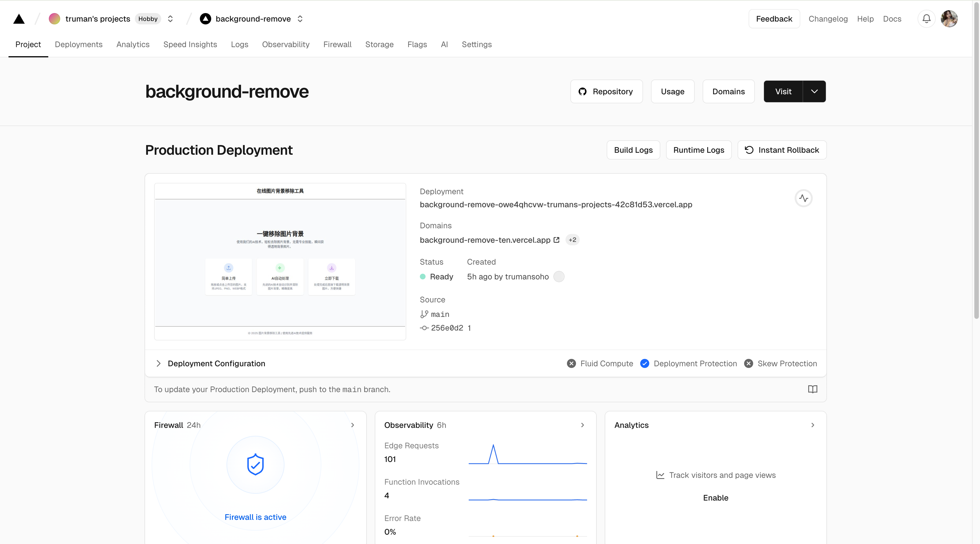
Task: Open the notifications bell
Action: 926,19
